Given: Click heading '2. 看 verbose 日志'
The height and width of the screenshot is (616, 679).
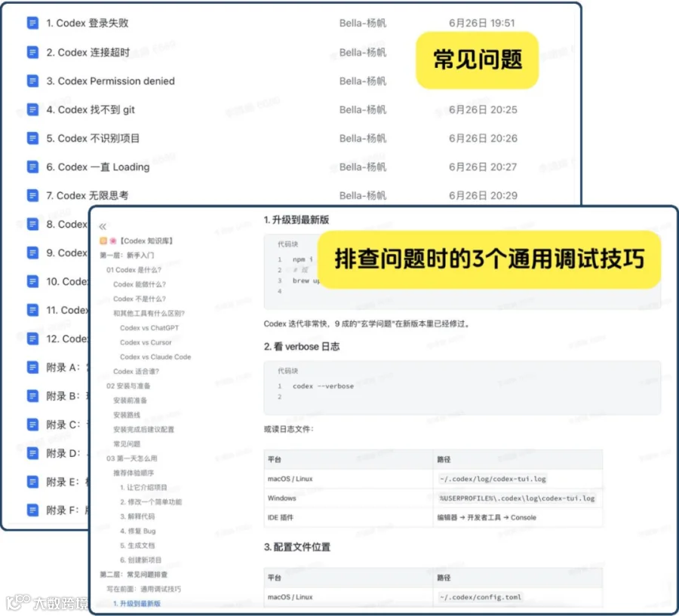Looking at the screenshot, I should pyautogui.click(x=302, y=346).
